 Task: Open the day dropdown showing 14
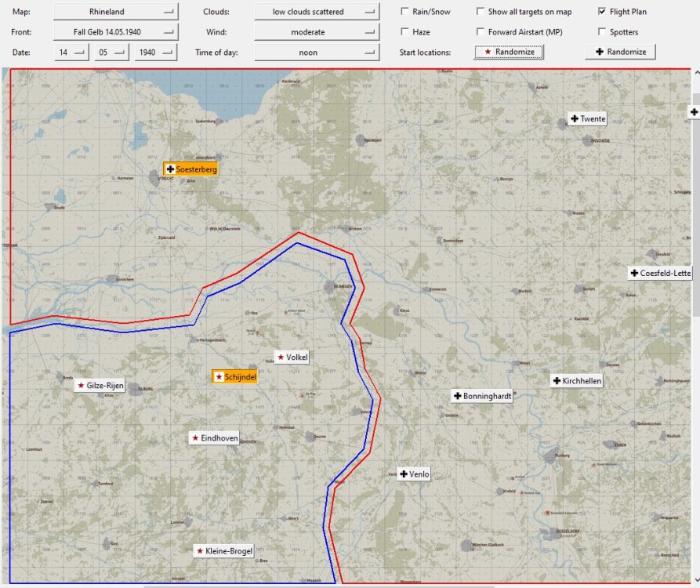coord(71,53)
